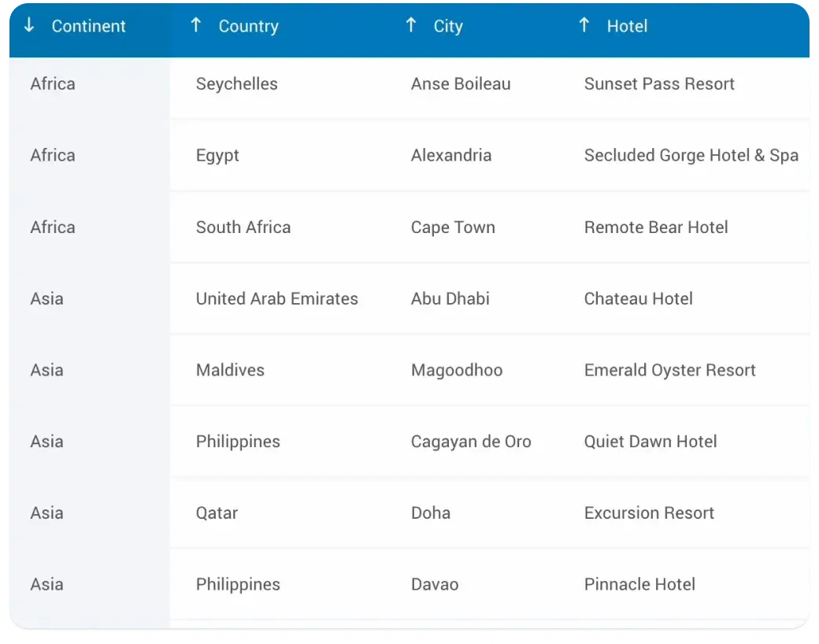The width and height of the screenshot is (819, 644).
Task: Click the Secluded Gorge Hotel & Spa cell
Action: (x=691, y=156)
